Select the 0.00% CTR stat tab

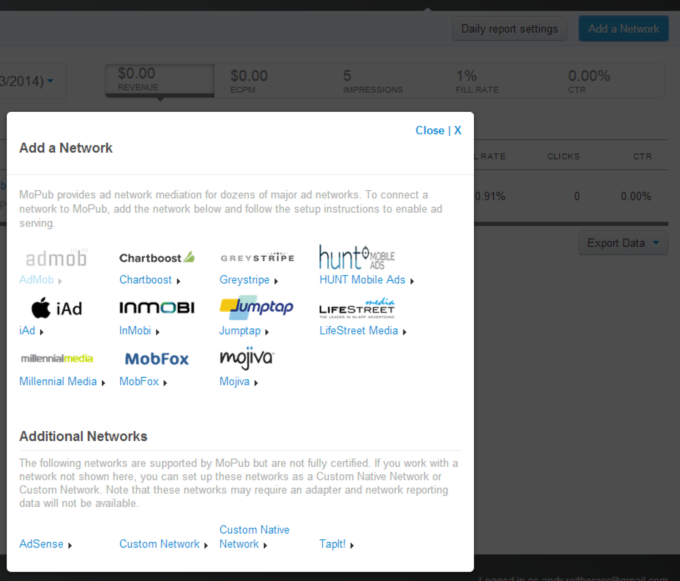589,81
